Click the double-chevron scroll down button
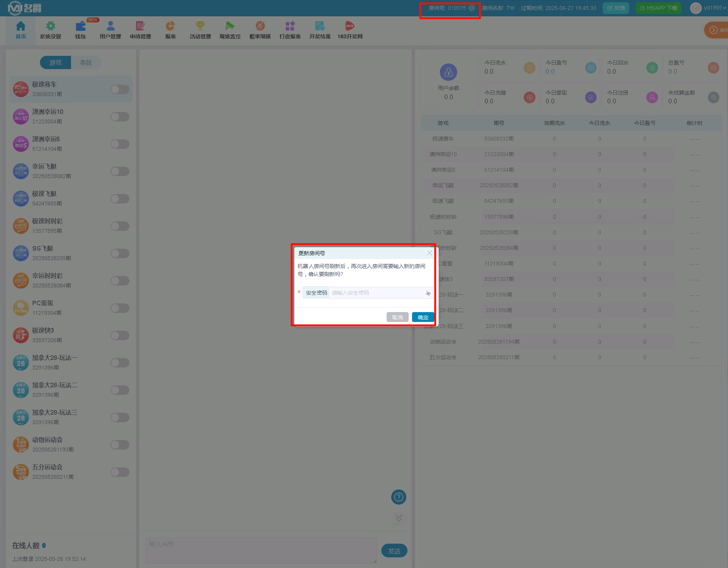 tap(398, 518)
